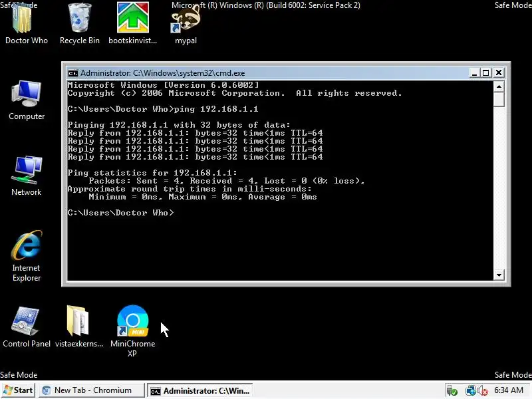Image resolution: width=532 pixels, height=399 pixels.
Task: Click the 'Ping statistics for 192.168.1.1:' line
Action: tap(152, 173)
